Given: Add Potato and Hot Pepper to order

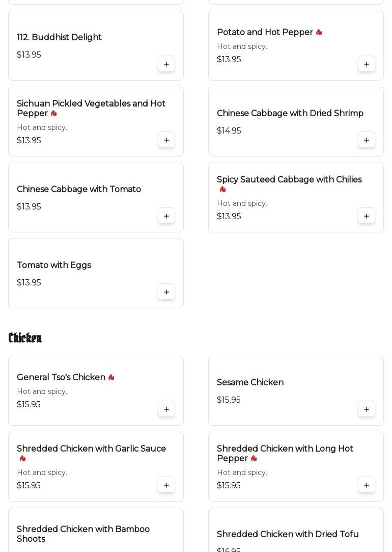Looking at the screenshot, I should 367,64.
